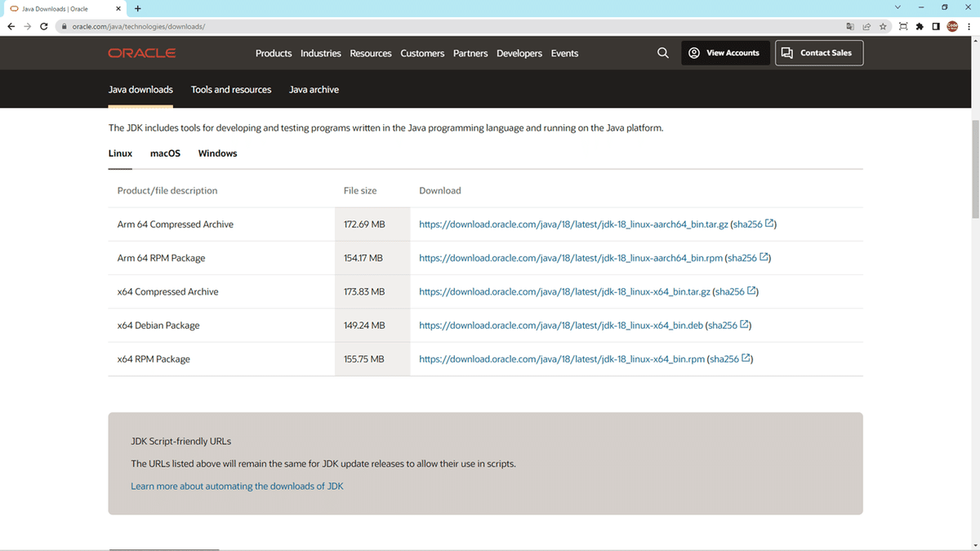The width and height of the screenshot is (980, 551).
Task: Click the padlock site info icon
Action: [65, 26]
